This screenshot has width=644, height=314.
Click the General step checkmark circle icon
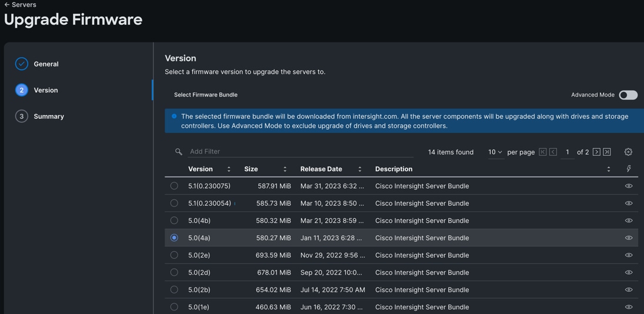tap(21, 64)
